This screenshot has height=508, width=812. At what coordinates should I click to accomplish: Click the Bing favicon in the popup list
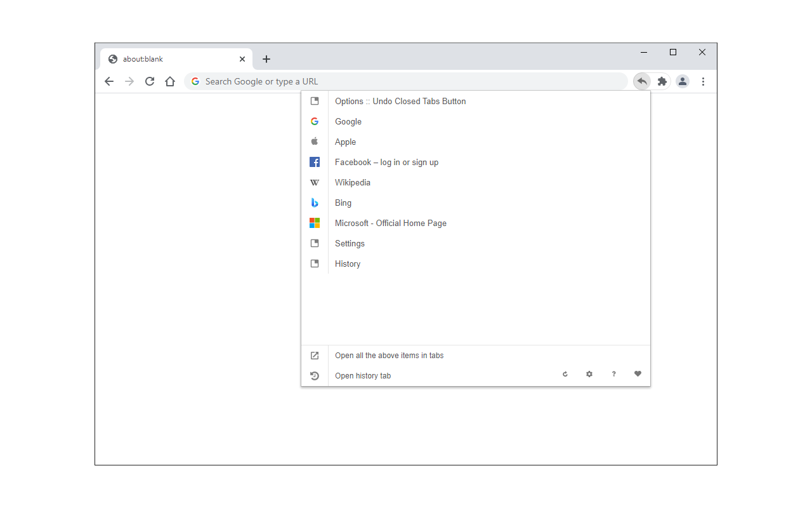point(315,203)
